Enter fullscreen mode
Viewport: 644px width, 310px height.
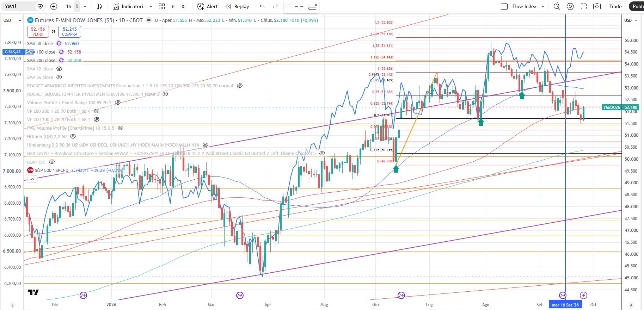coord(584,6)
